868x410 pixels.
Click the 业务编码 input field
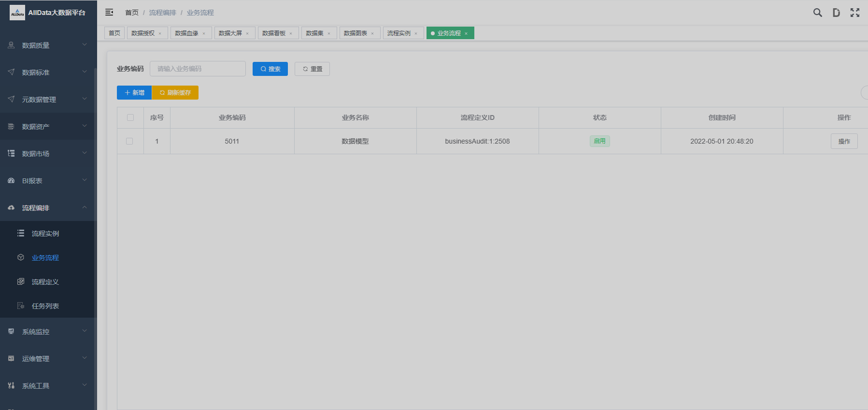tap(198, 69)
